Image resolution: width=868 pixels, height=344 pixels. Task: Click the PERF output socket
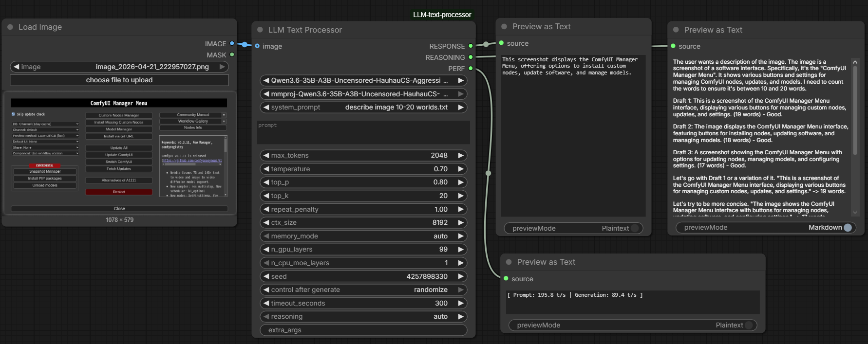(471, 69)
